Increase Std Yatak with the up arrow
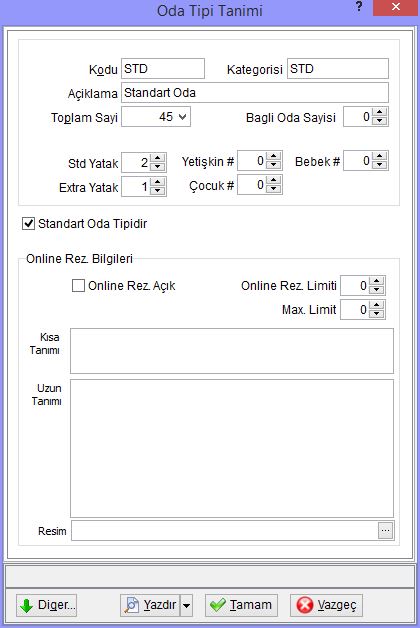 (x=158, y=158)
